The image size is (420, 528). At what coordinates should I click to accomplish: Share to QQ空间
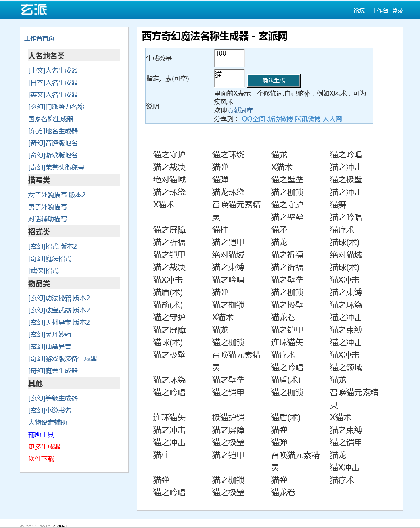pos(253,119)
